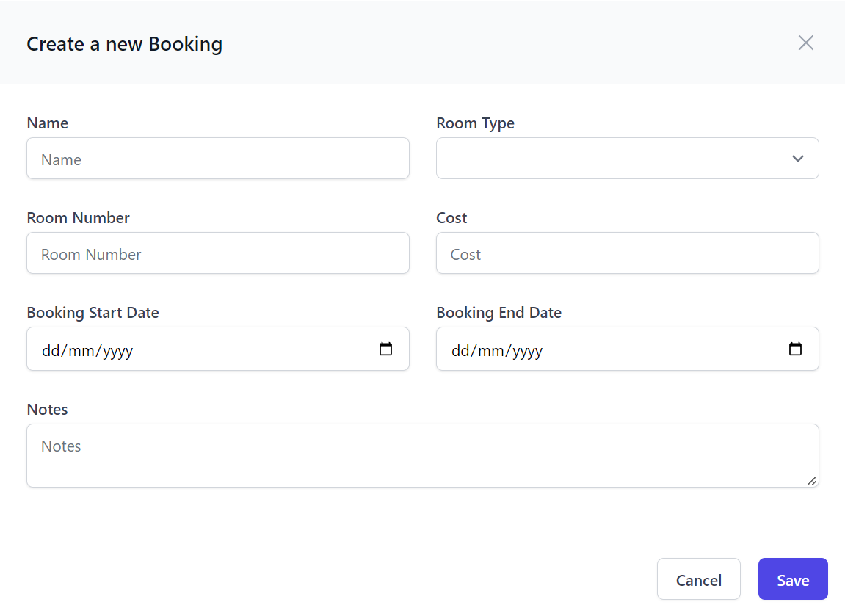Select the month segment of Booking End Date
The width and height of the screenshot is (845, 616).
(492, 351)
